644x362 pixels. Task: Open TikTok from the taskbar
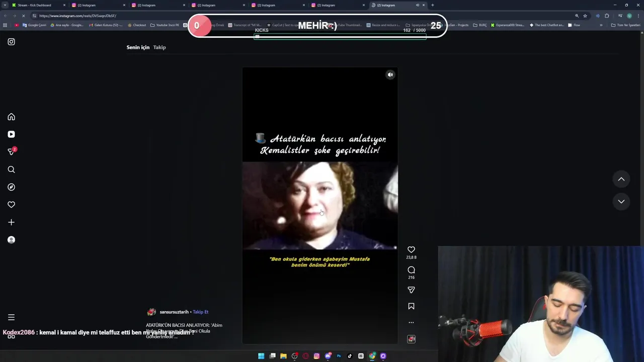pos(350,356)
